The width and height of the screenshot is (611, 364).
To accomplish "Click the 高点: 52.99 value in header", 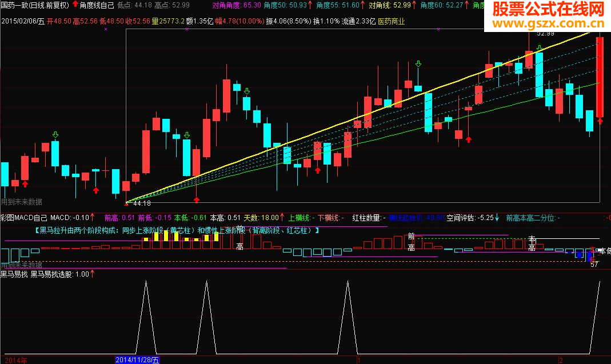I will pyautogui.click(x=172, y=5).
